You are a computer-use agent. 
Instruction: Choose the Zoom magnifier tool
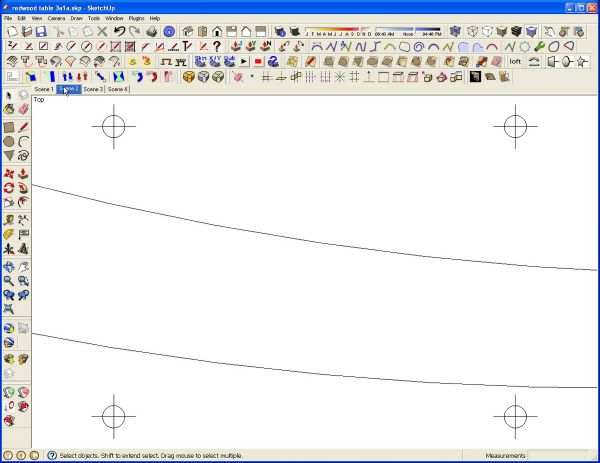(x=9, y=281)
